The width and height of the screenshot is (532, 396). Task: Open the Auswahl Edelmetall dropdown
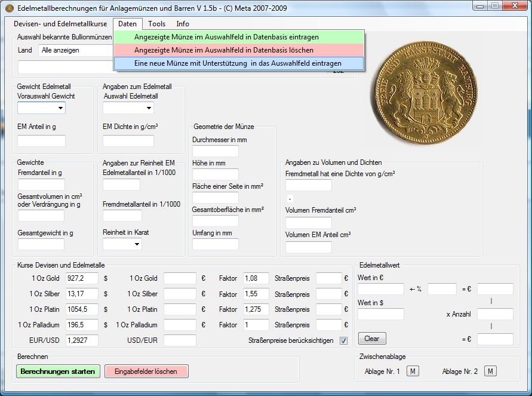[149, 108]
